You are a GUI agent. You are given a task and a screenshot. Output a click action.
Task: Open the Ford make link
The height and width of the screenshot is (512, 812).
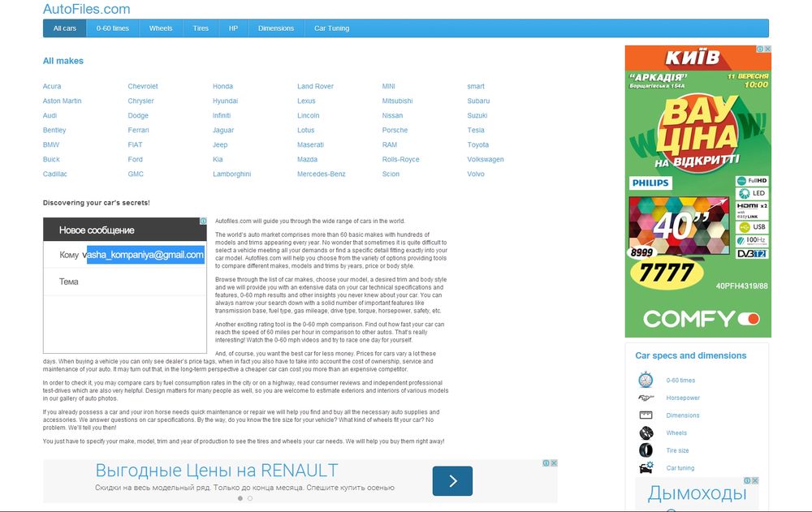pos(135,160)
